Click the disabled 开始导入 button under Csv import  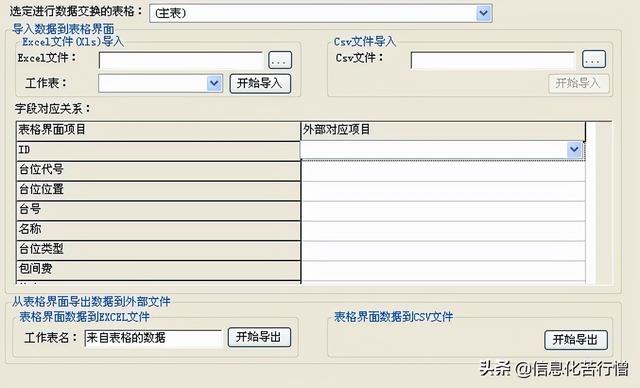tap(579, 84)
